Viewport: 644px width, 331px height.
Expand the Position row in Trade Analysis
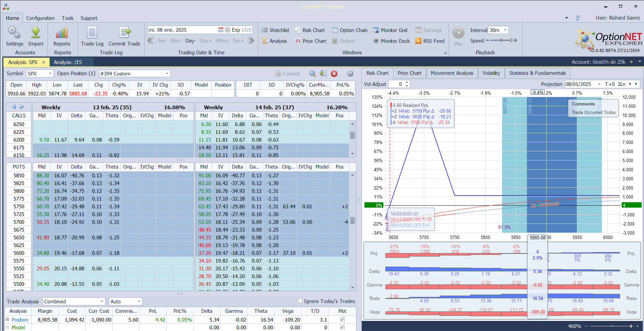(7, 320)
